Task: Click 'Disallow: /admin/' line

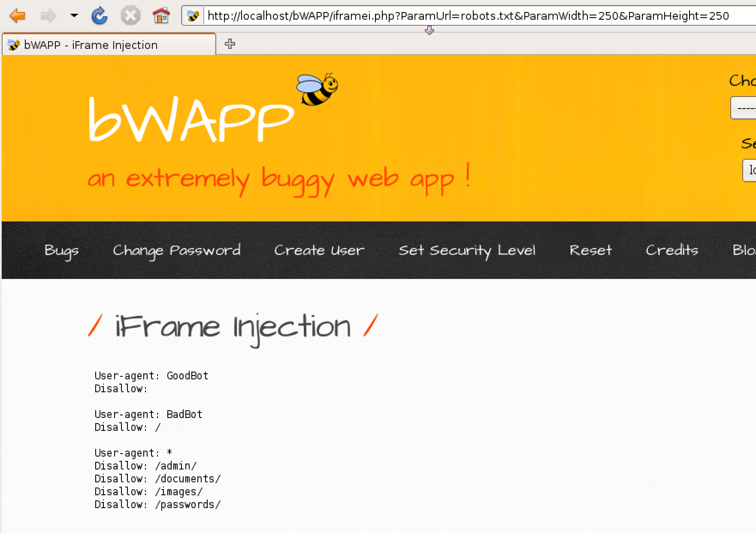Action: 145,466
